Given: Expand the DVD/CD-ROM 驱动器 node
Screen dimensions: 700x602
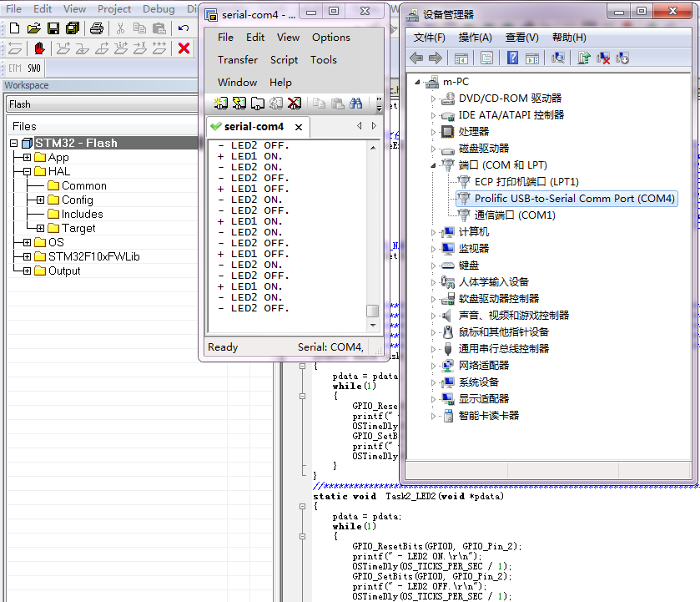Looking at the screenshot, I should 433,99.
